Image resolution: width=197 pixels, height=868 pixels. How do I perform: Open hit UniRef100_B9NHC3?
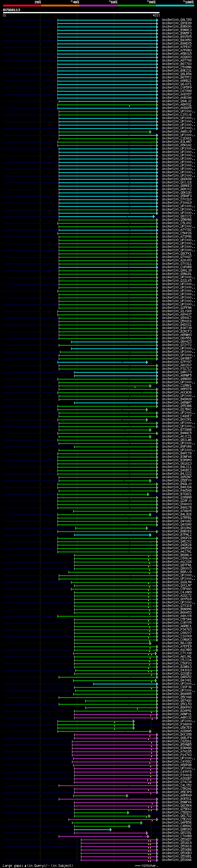177,30
